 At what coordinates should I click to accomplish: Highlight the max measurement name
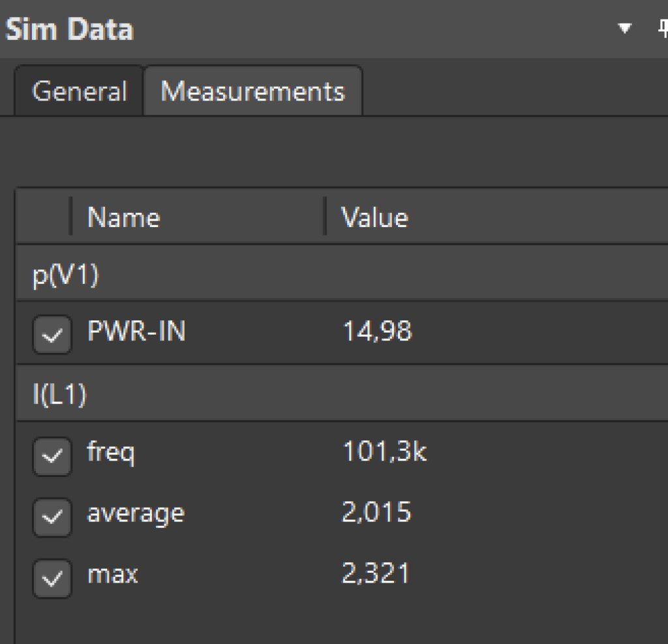[112, 574]
